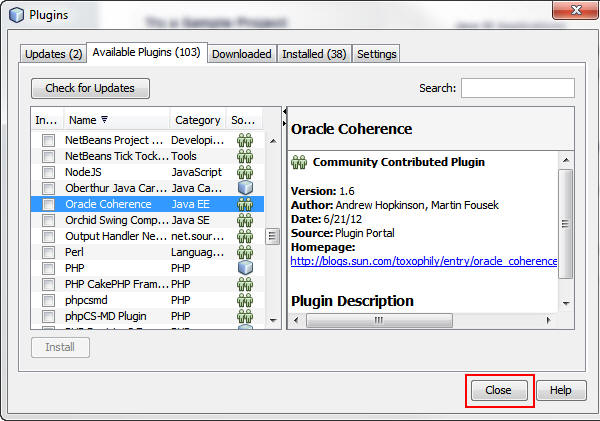The height and width of the screenshot is (421, 600).
Task: Close the Plugins dialog with the X
Action: click(576, 10)
